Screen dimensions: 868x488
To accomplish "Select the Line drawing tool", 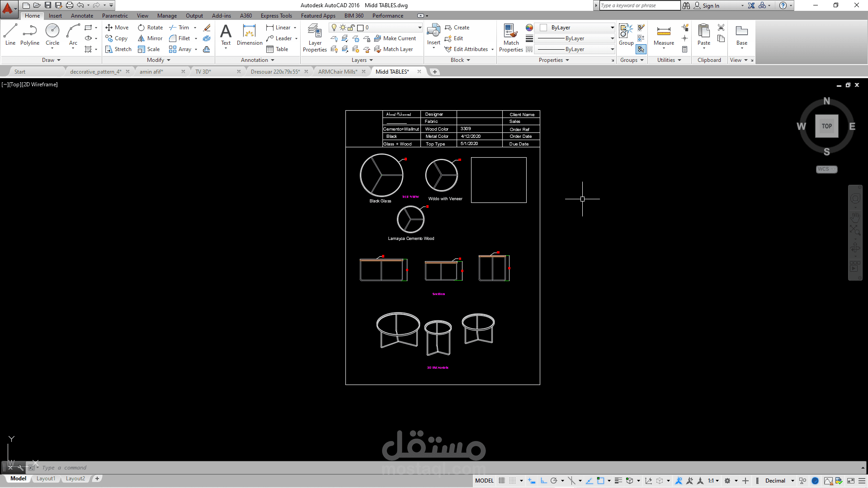I will click(10, 35).
